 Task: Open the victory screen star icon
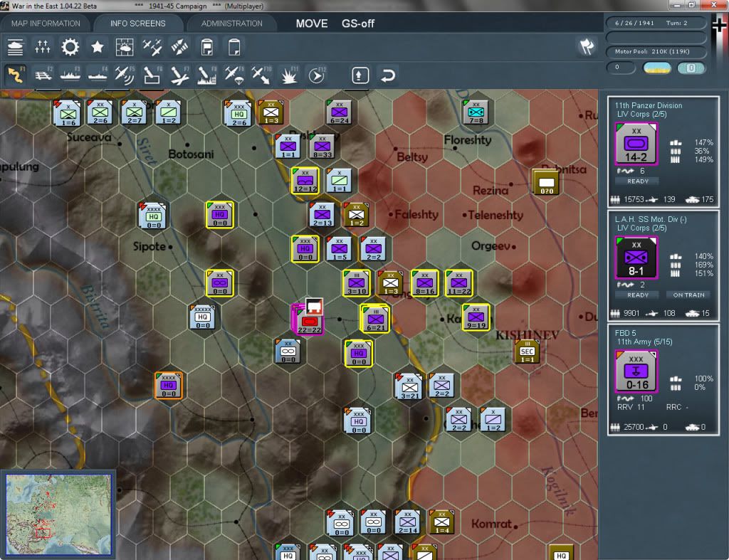97,47
